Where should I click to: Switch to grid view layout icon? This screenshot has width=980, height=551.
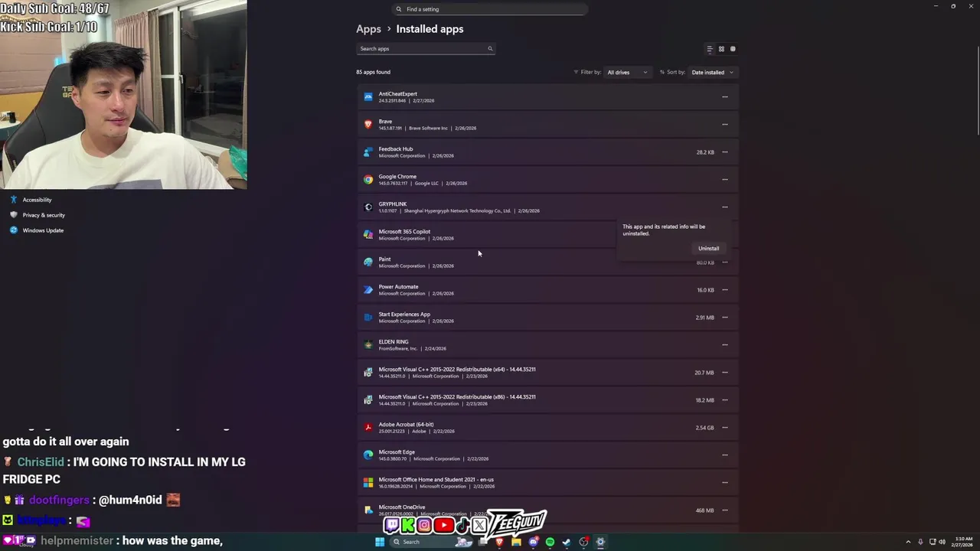[721, 49]
